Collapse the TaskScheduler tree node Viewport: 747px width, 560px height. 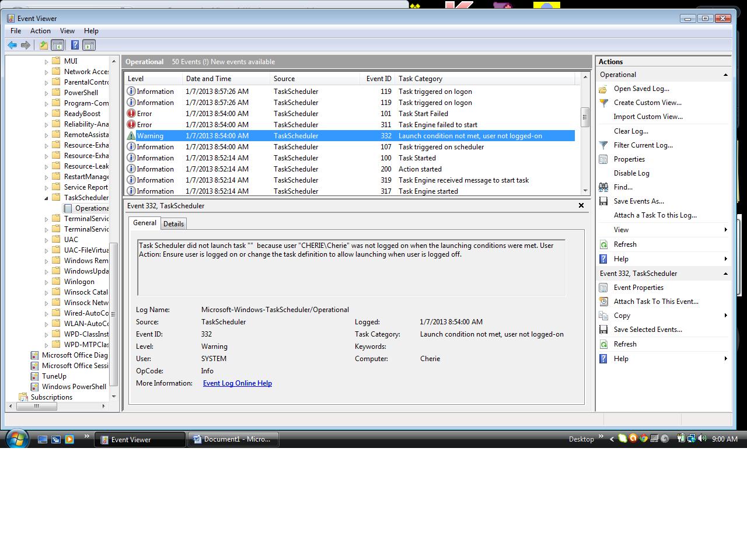pyautogui.click(x=47, y=198)
